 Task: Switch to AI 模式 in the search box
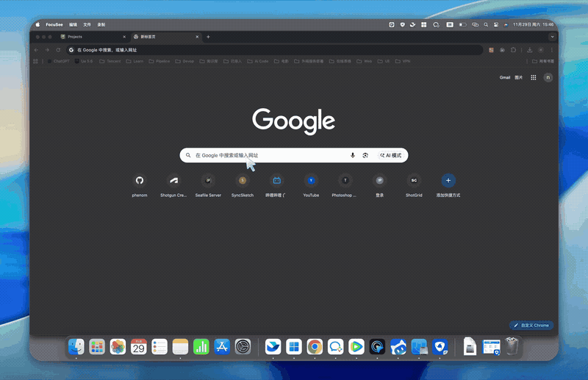[x=391, y=155]
